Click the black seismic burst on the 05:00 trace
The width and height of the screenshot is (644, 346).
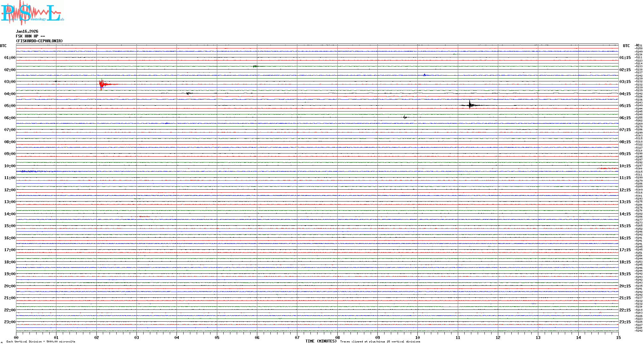[x=470, y=105]
